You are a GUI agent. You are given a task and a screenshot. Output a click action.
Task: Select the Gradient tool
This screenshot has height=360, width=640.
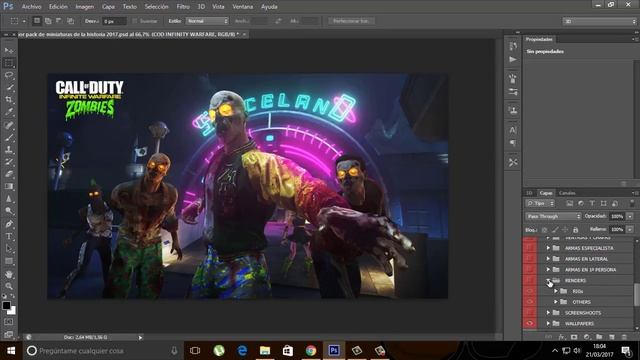click(9, 186)
